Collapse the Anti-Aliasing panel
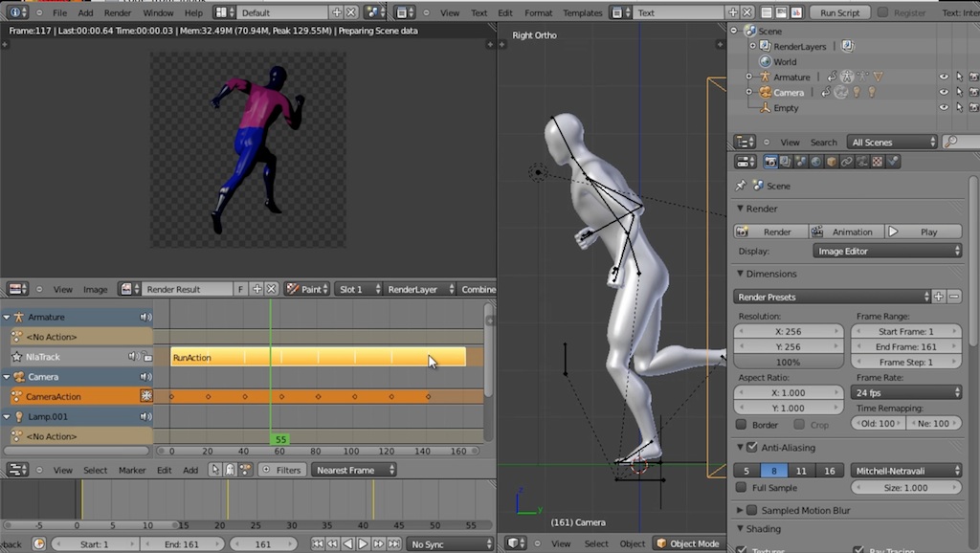The height and width of the screenshot is (553, 980). coord(741,446)
